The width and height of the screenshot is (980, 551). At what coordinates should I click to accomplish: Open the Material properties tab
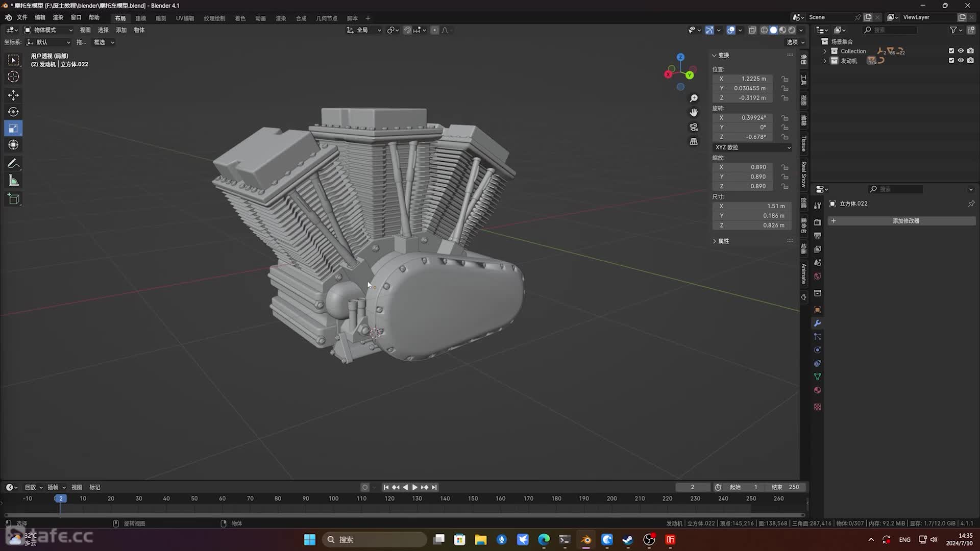[x=817, y=390]
